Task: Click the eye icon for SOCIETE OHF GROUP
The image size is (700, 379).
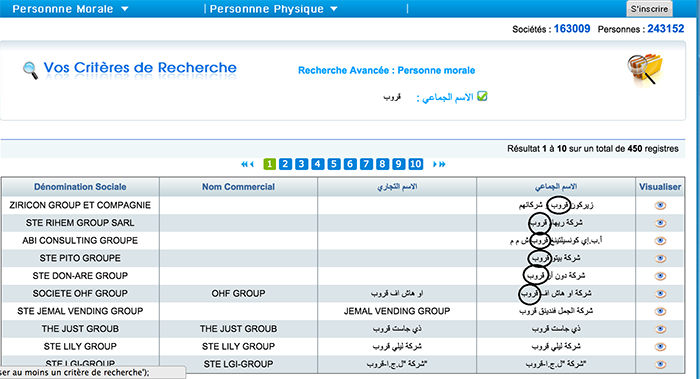Action: point(660,294)
